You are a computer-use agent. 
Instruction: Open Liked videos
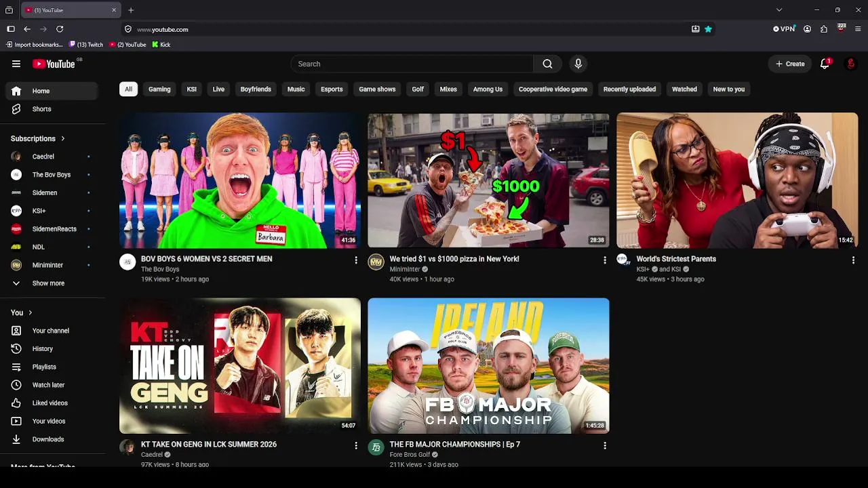(53, 403)
